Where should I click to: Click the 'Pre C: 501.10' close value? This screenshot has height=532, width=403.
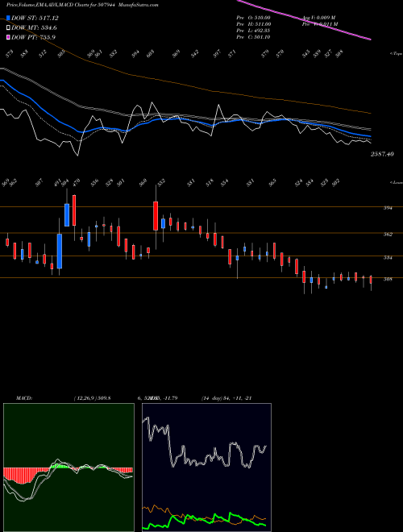[x=253, y=37]
